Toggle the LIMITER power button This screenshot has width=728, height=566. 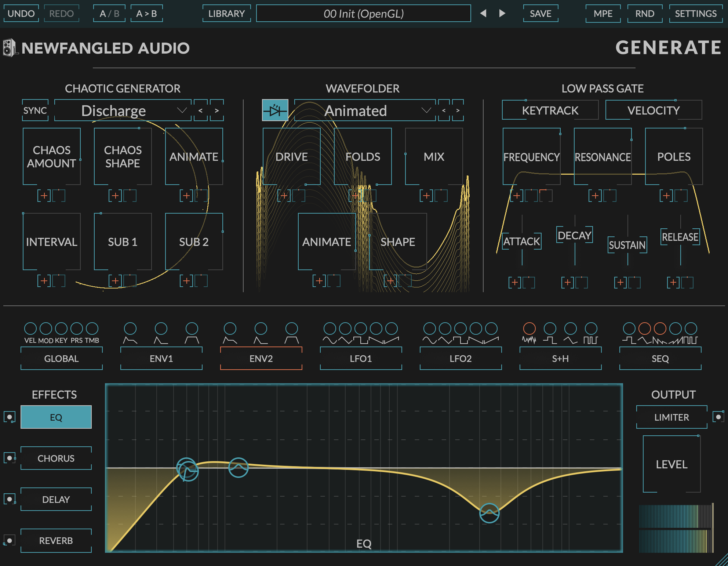(718, 417)
